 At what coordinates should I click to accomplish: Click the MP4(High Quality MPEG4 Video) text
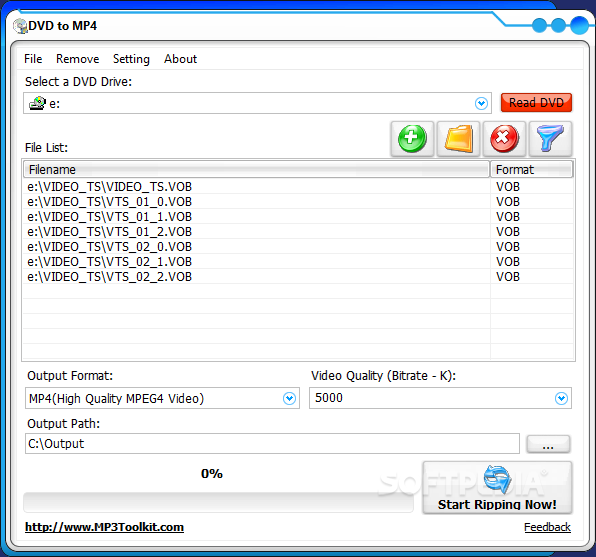116,398
